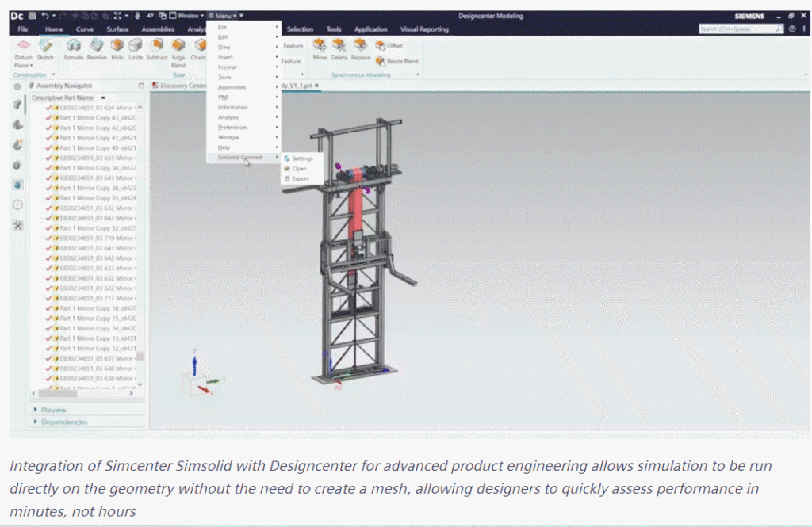Click the assembly navigator horizontal scrollbar
Screen dimensions: 812x527
(x=82, y=393)
